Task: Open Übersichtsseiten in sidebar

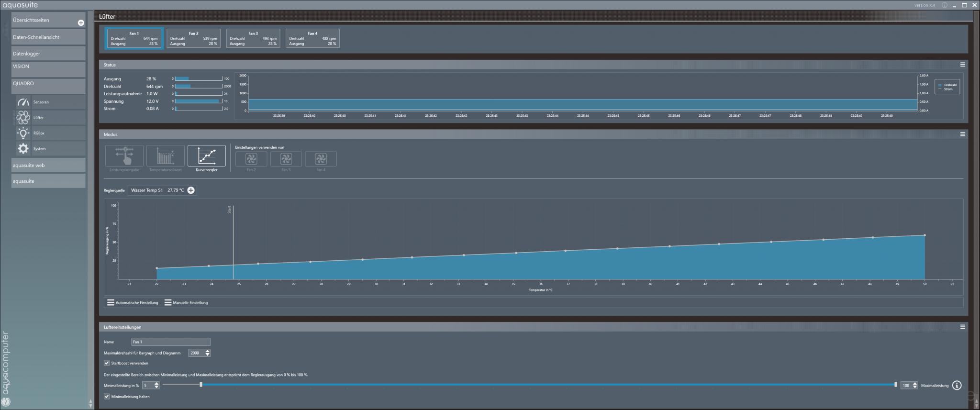Action: point(48,20)
